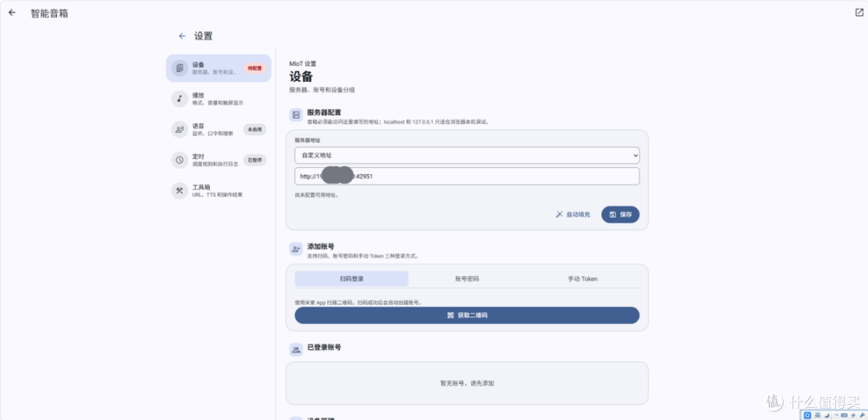
Task: Select the 设备 sidebar icon
Action: (179, 68)
